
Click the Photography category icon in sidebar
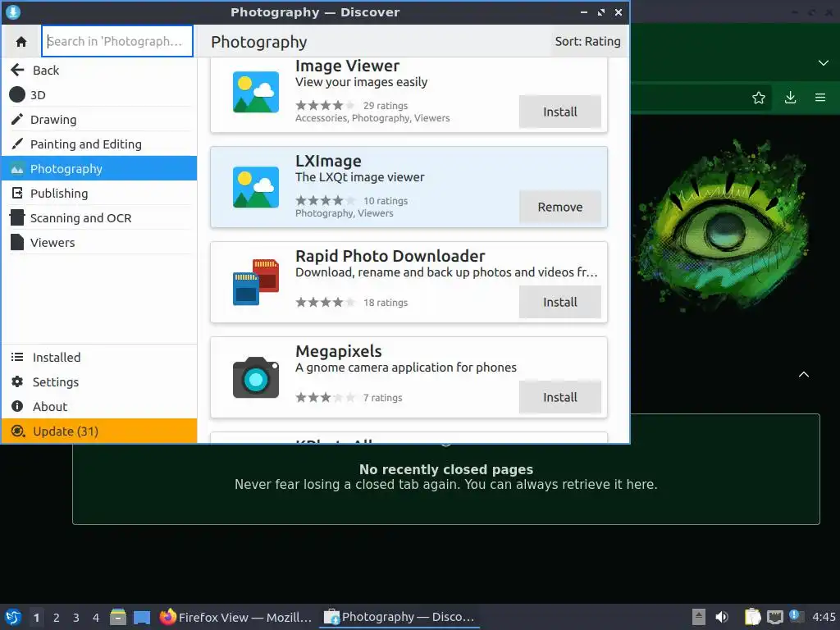[x=17, y=169]
